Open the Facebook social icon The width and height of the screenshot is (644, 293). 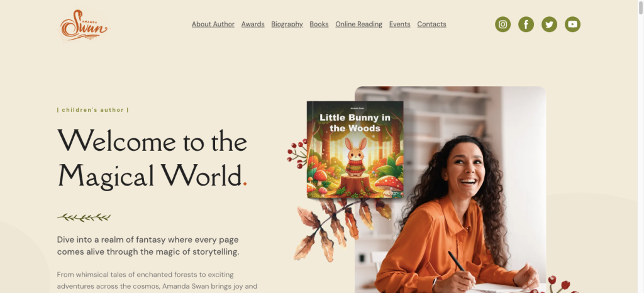(x=526, y=25)
